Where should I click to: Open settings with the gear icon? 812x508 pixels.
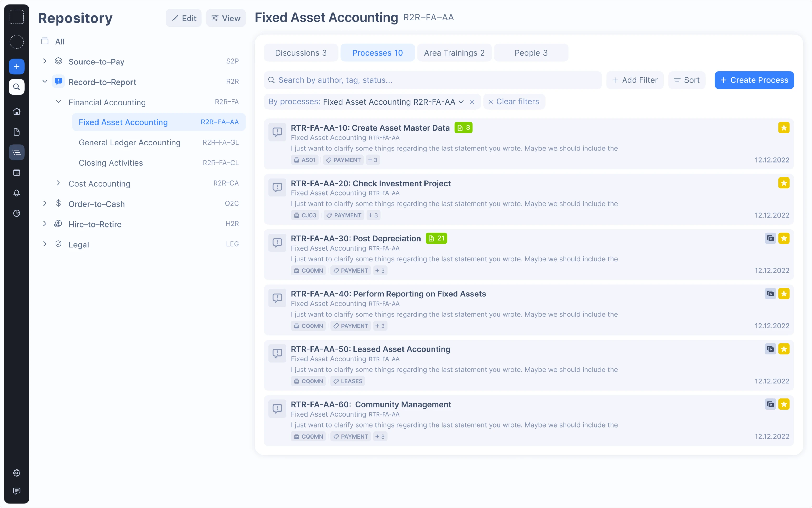[17, 472]
